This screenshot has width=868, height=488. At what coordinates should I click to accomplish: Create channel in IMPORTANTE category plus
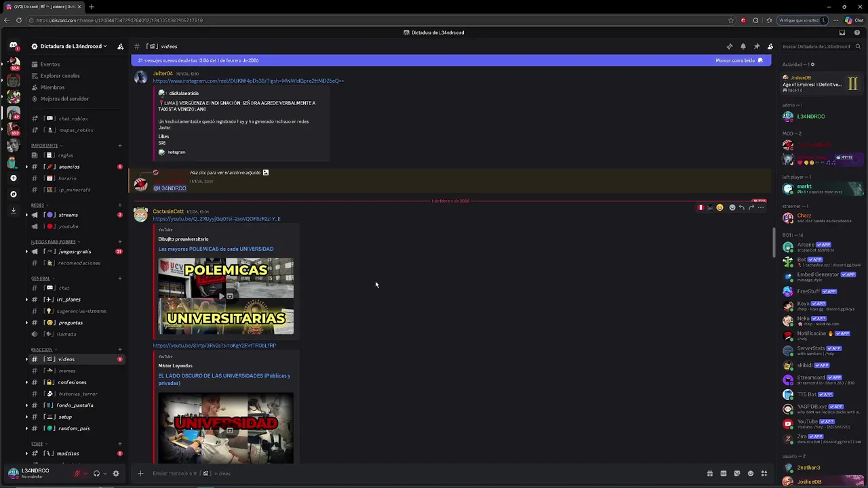[120, 146]
